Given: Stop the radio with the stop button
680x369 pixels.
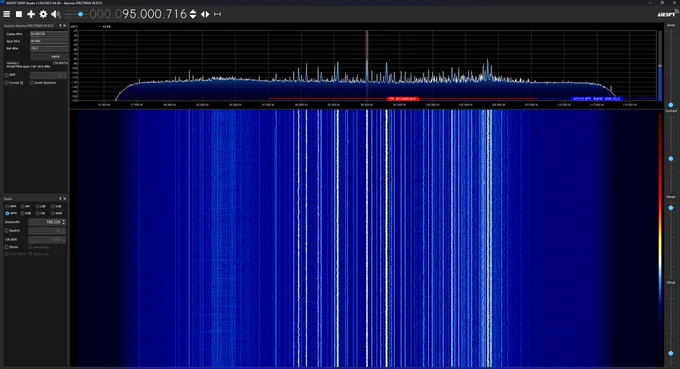Looking at the screenshot, I should coord(19,14).
